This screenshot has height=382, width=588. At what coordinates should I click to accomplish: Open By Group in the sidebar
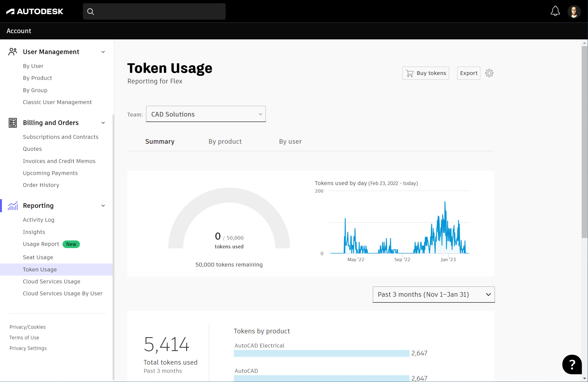(35, 90)
